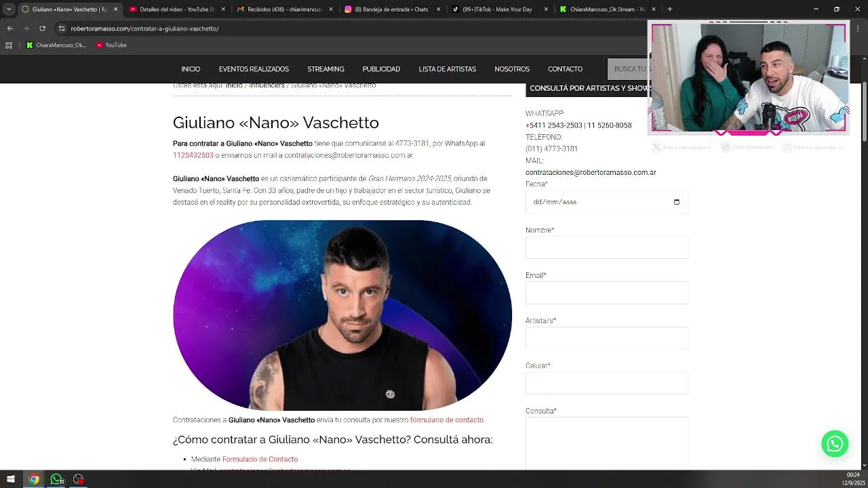Open LISTA DE ARTISTAS menu item
This screenshot has width=868, height=488.
[447, 69]
